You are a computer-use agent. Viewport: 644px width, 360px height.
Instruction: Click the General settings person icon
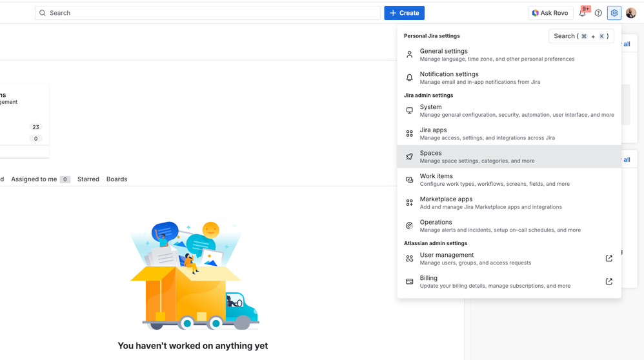[x=410, y=55]
